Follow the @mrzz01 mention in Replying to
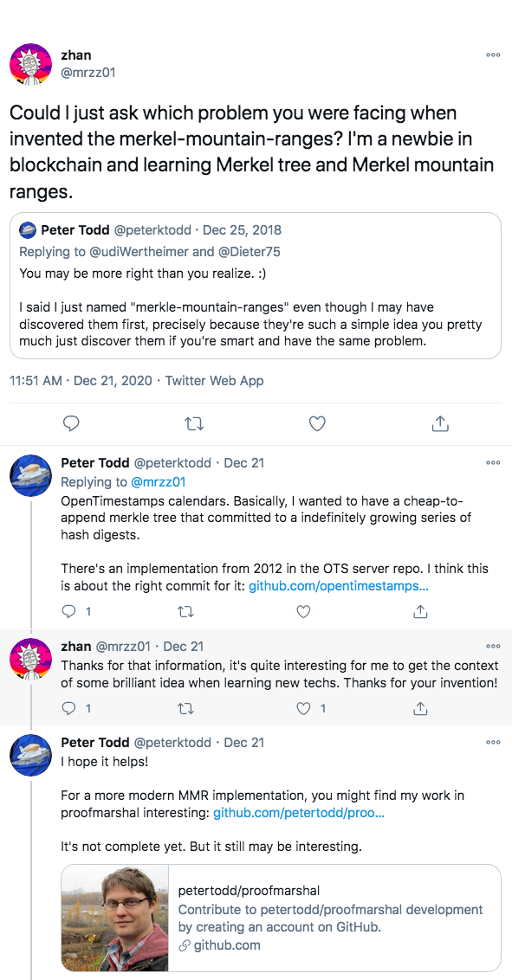 click(159, 482)
